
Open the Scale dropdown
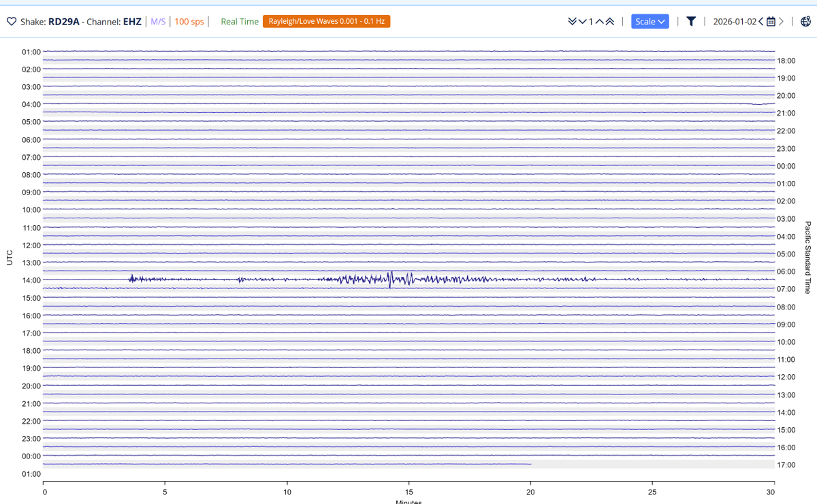(x=650, y=22)
